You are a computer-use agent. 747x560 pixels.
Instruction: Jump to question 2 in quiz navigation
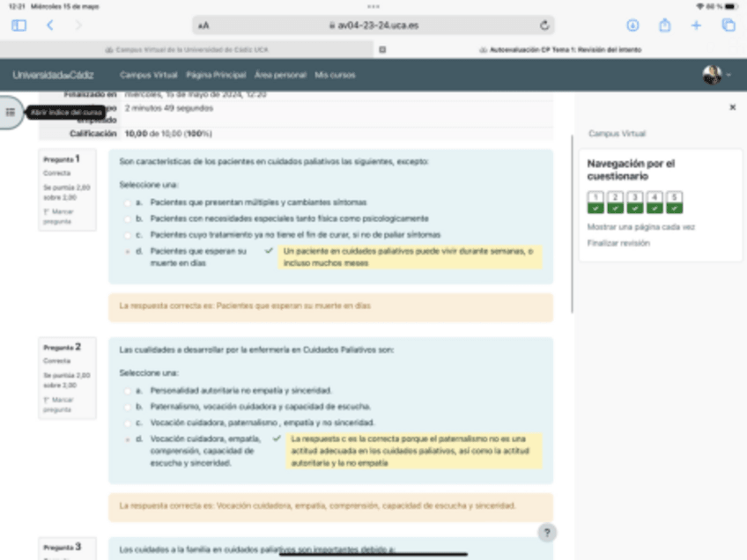click(x=615, y=203)
